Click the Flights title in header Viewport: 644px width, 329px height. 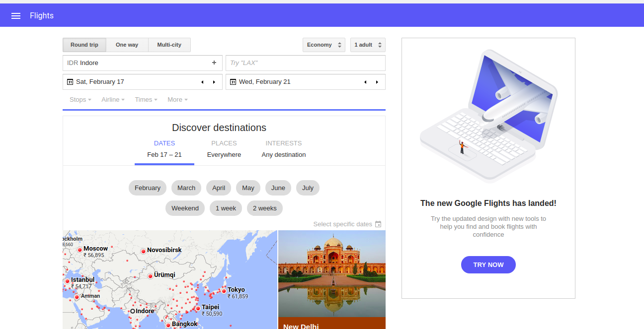(x=42, y=16)
